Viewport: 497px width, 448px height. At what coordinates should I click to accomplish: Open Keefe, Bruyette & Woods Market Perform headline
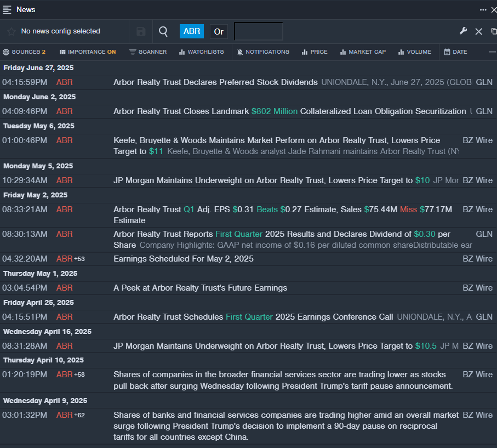point(277,146)
